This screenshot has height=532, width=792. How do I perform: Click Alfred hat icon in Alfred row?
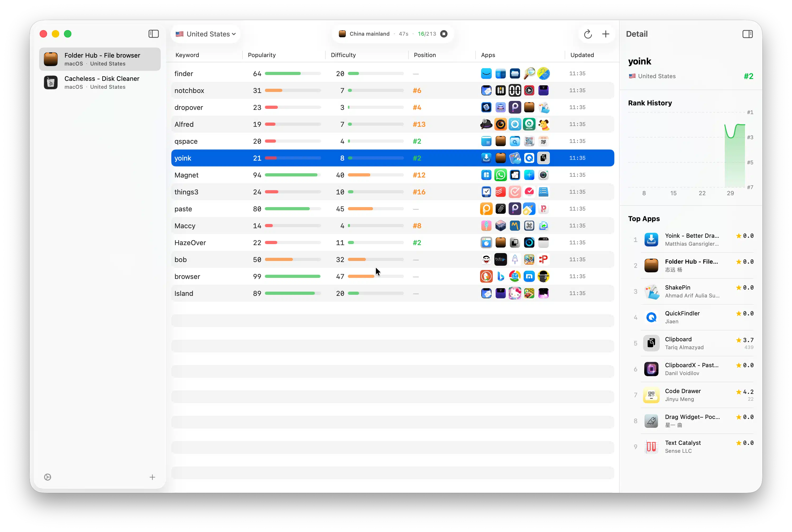click(x=486, y=124)
